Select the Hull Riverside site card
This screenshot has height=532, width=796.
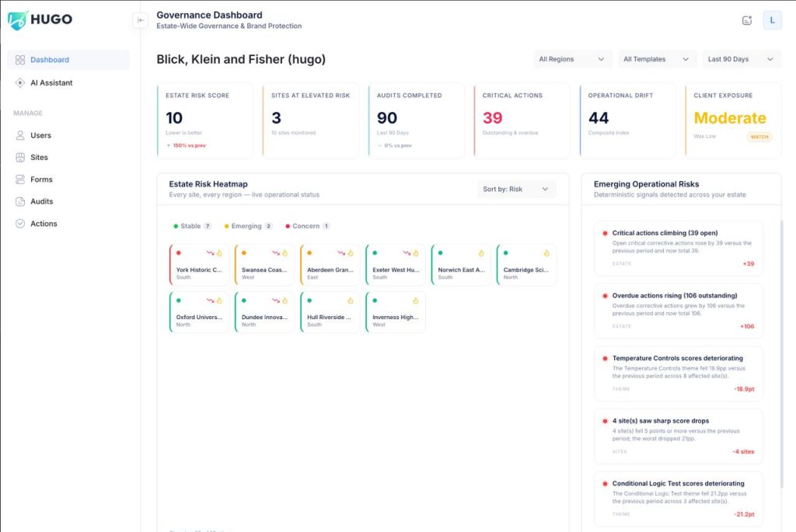coord(330,312)
